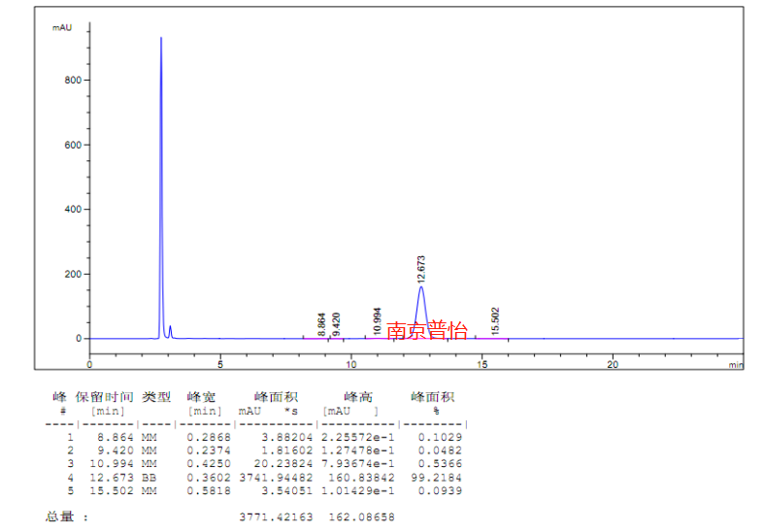Screen dimensions: 764x532
Task: Select total area value 3771.42163
Action: (x=276, y=517)
